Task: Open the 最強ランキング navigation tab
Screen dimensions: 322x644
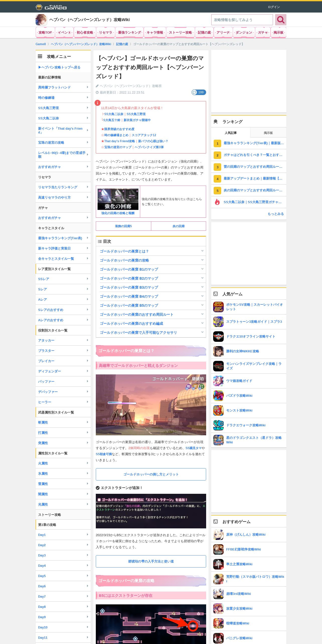Action: [129, 32]
